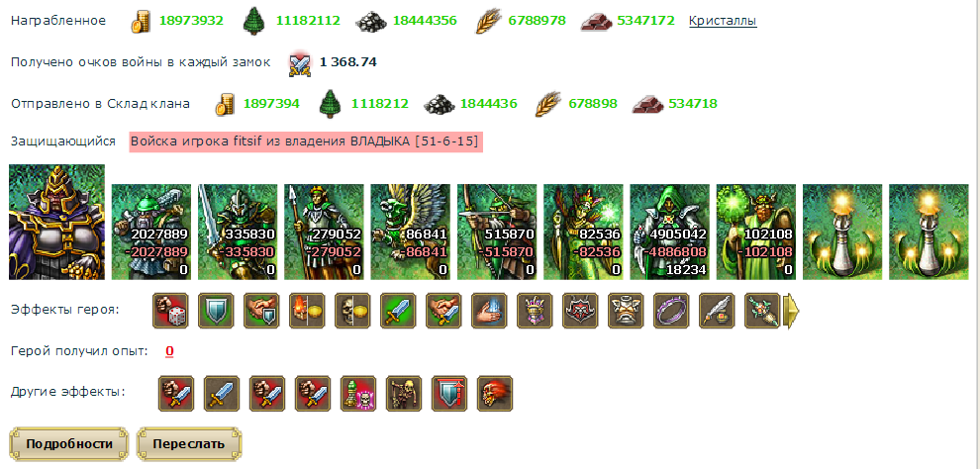The height and width of the screenshot is (469, 980).
Task: Click the Переслать forward button
Action: [x=189, y=444]
